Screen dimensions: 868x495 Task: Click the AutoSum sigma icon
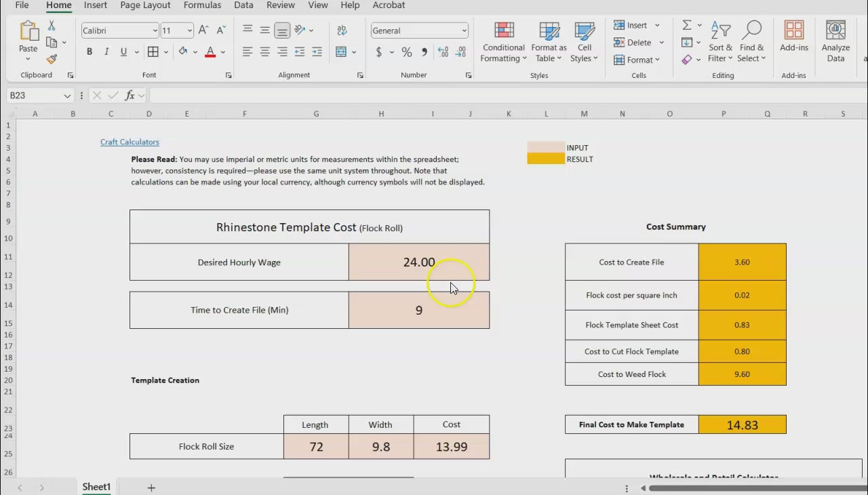[687, 25]
